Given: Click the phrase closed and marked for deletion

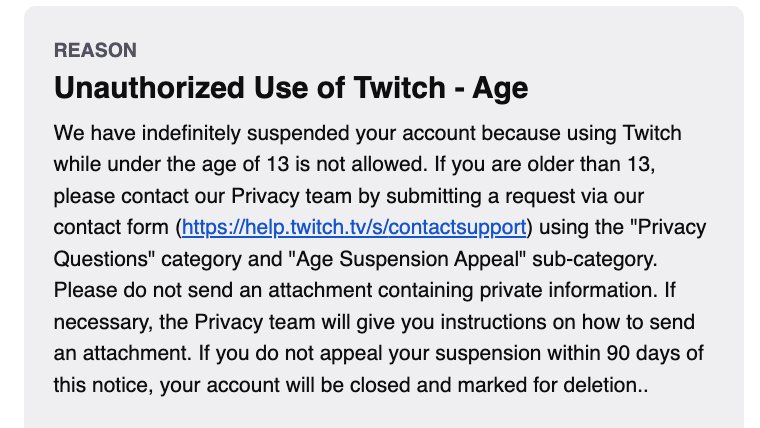Looking at the screenshot, I should click(493, 385).
